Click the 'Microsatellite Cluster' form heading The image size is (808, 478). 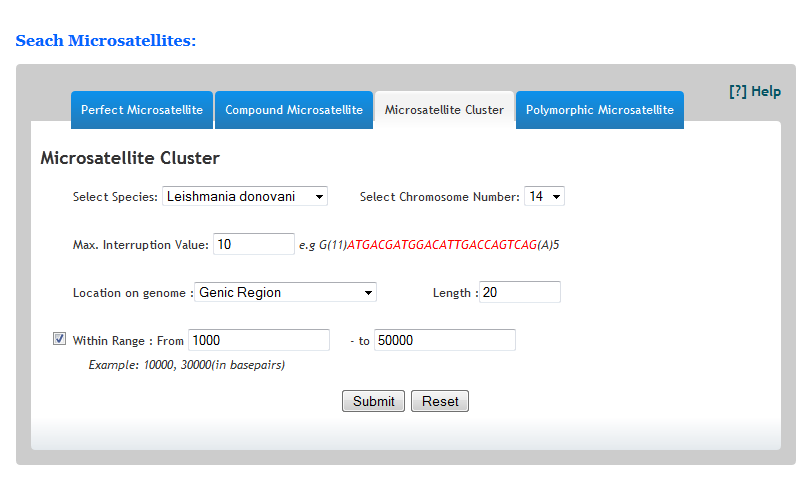pyautogui.click(x=130, y=158)
